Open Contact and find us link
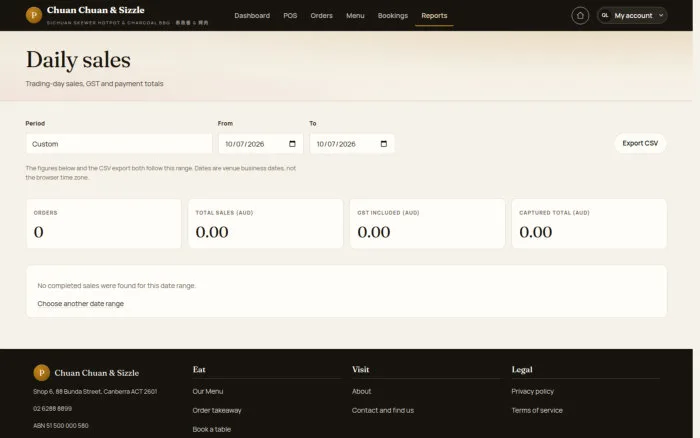This screenshot has height=438, width=700. tap(383, 410)
